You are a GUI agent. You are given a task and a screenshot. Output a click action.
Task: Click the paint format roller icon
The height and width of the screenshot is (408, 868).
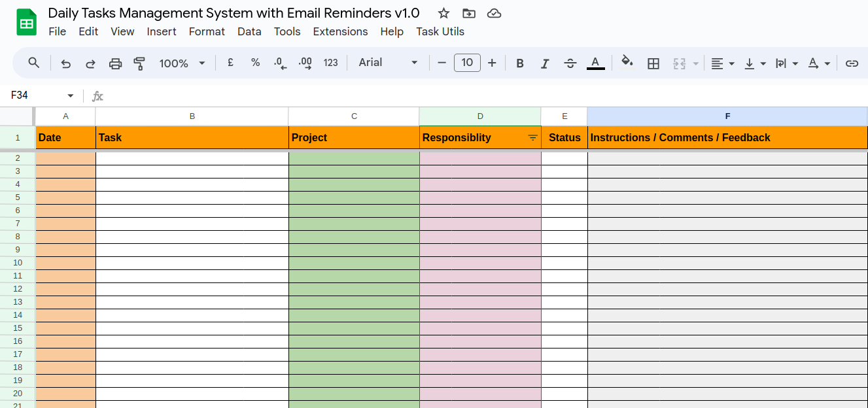click(x=139, y=63)
